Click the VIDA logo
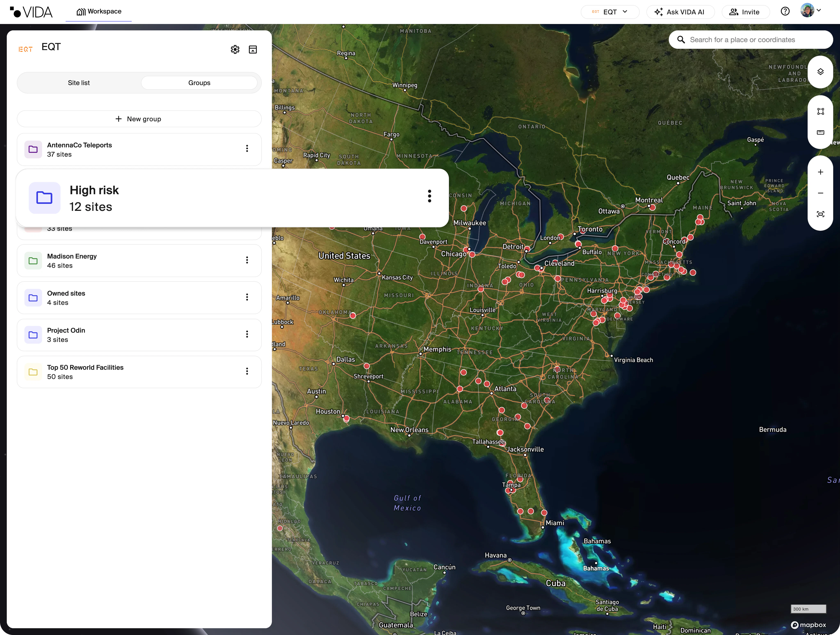Screen dimensions: 840x635 pyautogui.click(x=31, y=12)
